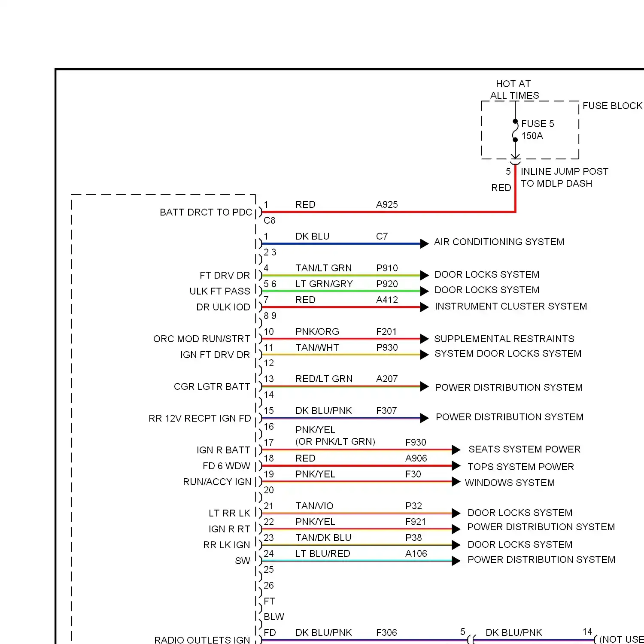Click circuit code F930
644x644 pixels.
(x=416, y=442)
